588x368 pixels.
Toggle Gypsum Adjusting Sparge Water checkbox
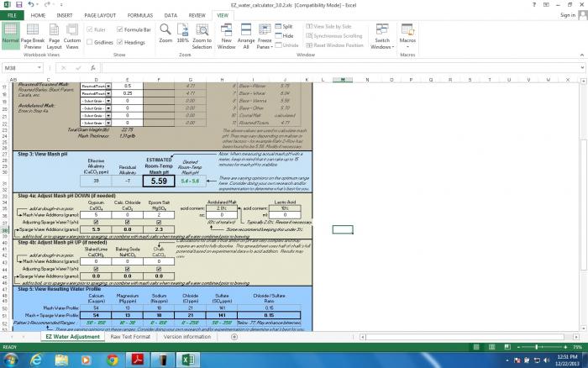(96, 222)
